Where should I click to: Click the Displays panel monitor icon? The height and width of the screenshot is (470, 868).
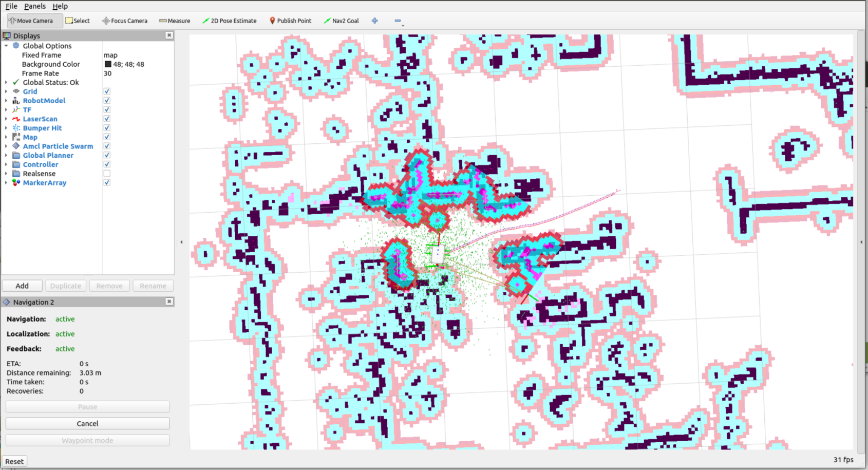click(x=7, y=35)
